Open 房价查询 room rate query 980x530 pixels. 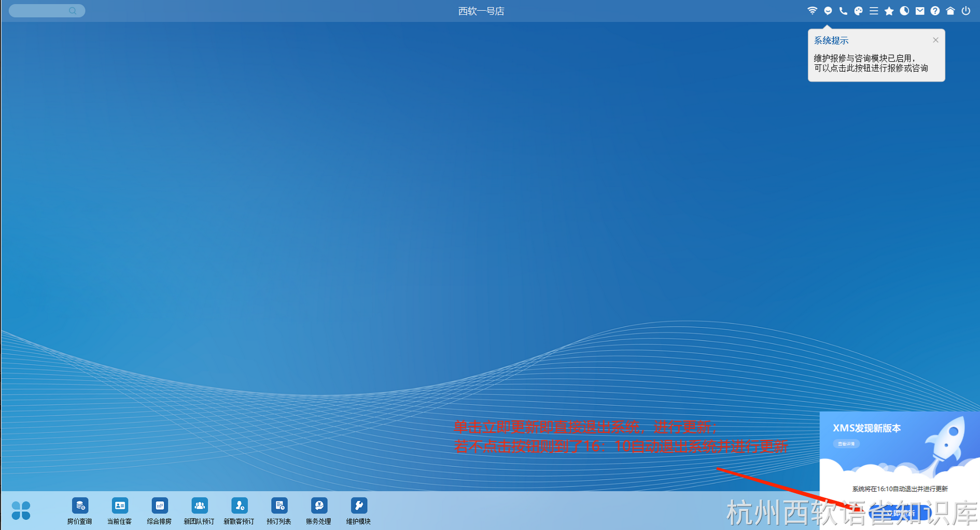click(x=79, y=511)
